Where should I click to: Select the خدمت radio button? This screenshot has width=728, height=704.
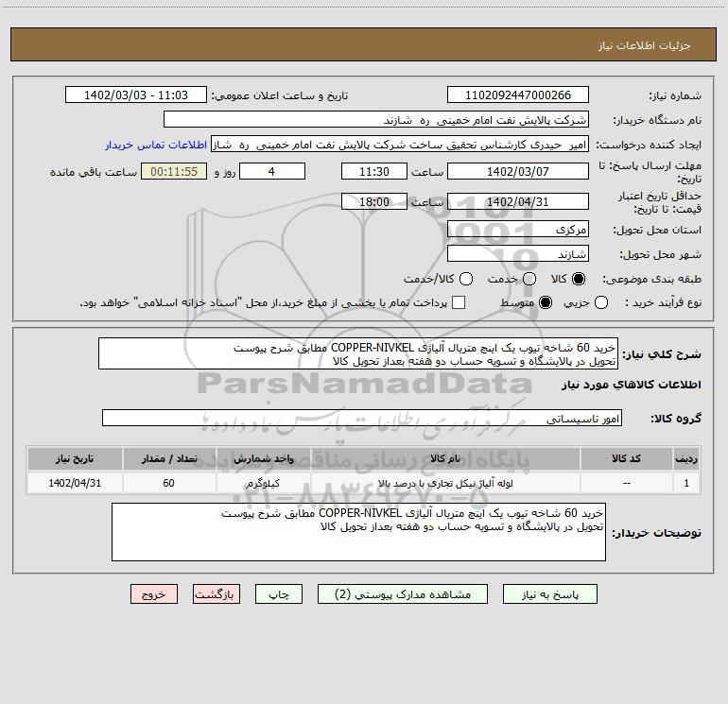529,279
